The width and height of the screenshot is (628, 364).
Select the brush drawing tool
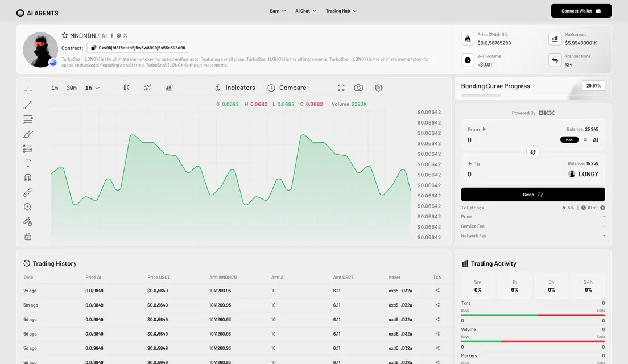[x=28, y=134]
